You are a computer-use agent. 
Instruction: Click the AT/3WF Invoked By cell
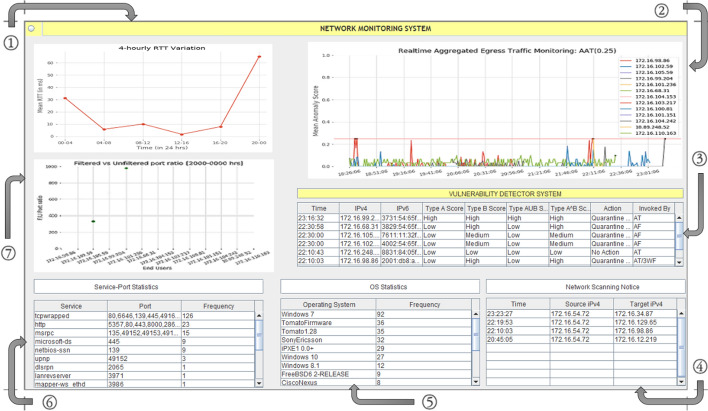click(x=654, y=261)
